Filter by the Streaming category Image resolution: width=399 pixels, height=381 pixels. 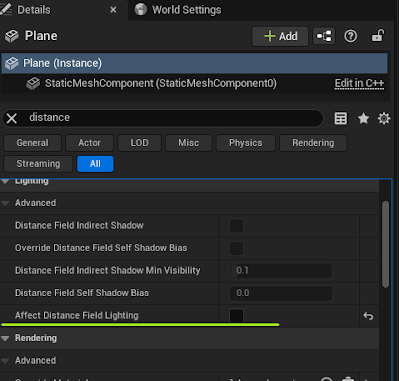click(38, 164)
